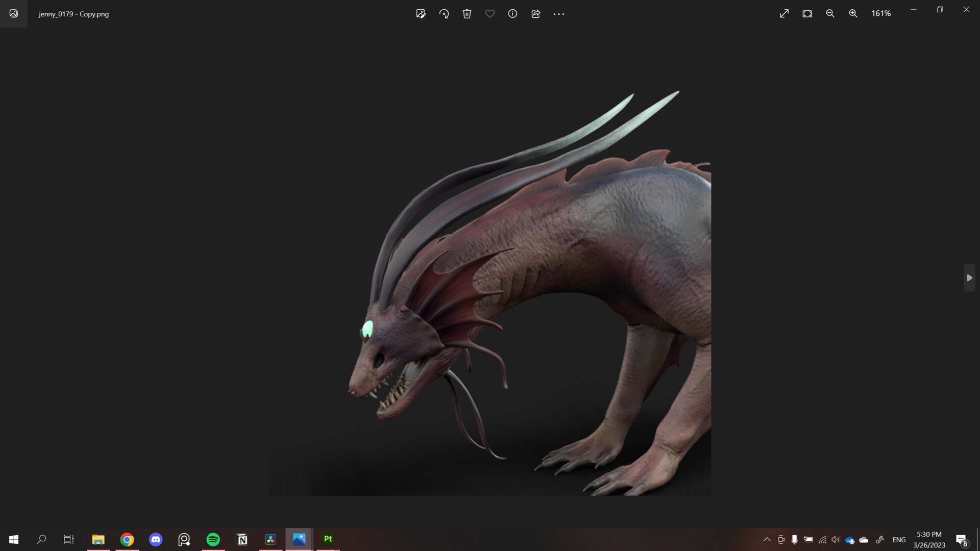Open Spotify from the taskbar
This screenshot has width=980, height=551.
(x=213, y=539)
